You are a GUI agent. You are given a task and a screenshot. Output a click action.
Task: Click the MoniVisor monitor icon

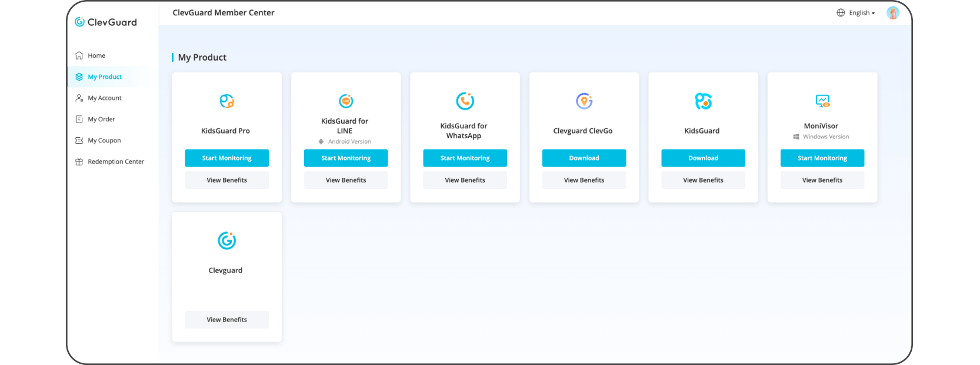tap(822, 101)
